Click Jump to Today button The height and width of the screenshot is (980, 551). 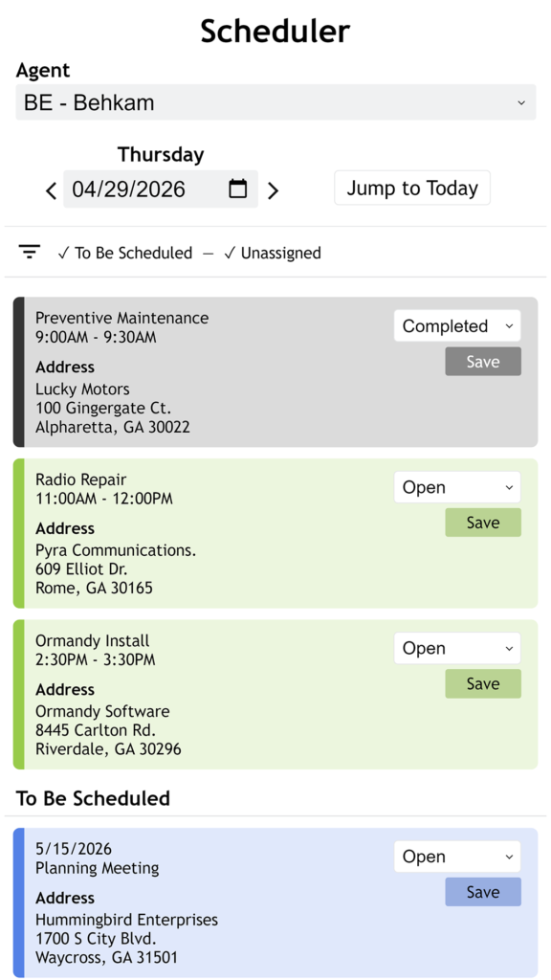(412, 188)
